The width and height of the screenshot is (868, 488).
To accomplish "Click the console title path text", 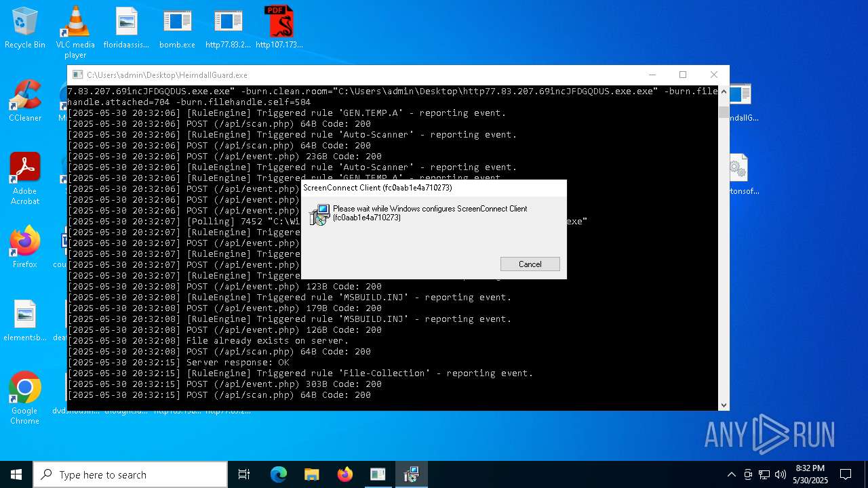I will [167, 75].
